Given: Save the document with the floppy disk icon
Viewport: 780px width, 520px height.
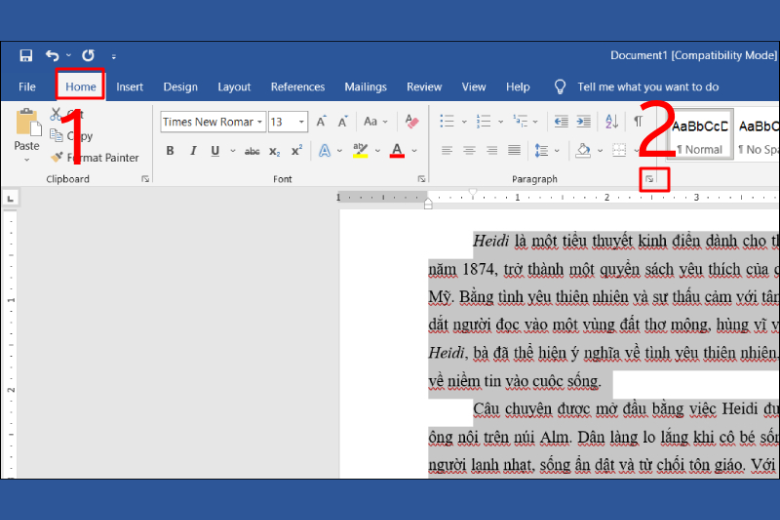Looking at the screenshot, I should tap(26, 55).
